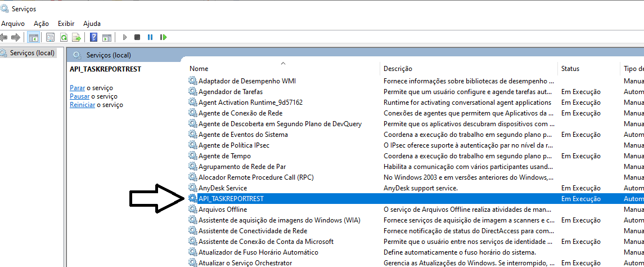
Task: Select the Adaptador de Desempenho WMI service name
Action: click(247, 81)
